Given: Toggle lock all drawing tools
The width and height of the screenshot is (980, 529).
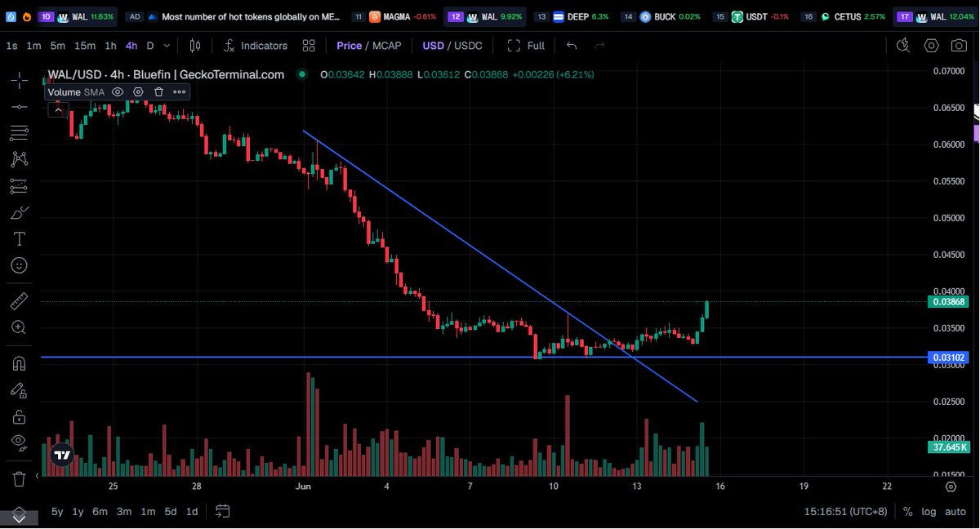Looking at the screenshot, I should (x=20, y=416).
